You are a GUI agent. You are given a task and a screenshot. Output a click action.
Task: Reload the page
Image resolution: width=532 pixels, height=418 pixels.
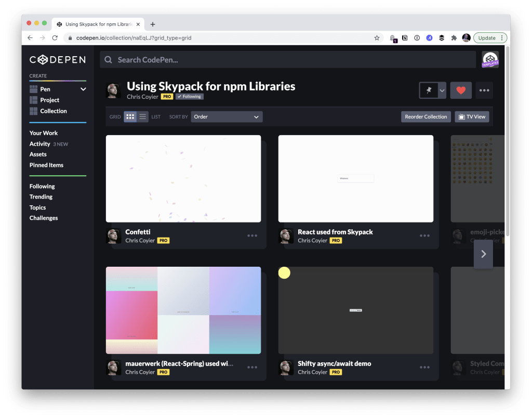pos(55,38)
